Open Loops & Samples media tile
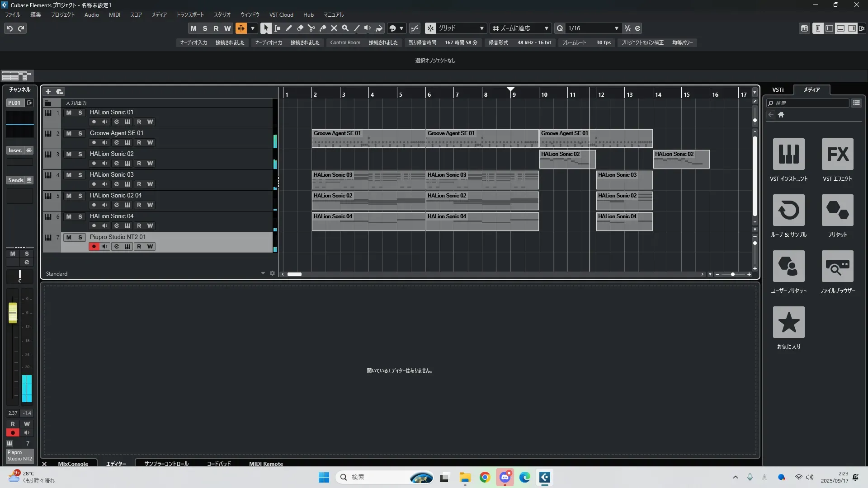This screenshot has width=868, height=488. [788, 210]
